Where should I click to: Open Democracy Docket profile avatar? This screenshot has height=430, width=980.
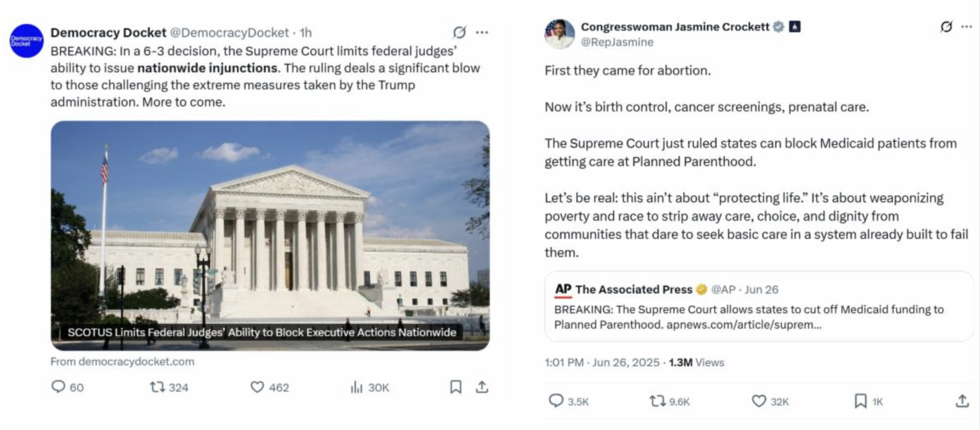coord(26,41)
